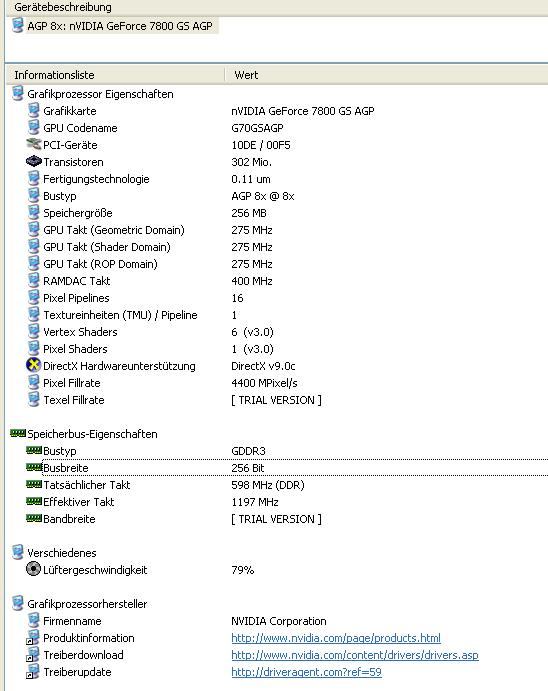Select the memory Bustyp row showing GDDR3
This screenshot has height=691, width=548.
(59, 451)
